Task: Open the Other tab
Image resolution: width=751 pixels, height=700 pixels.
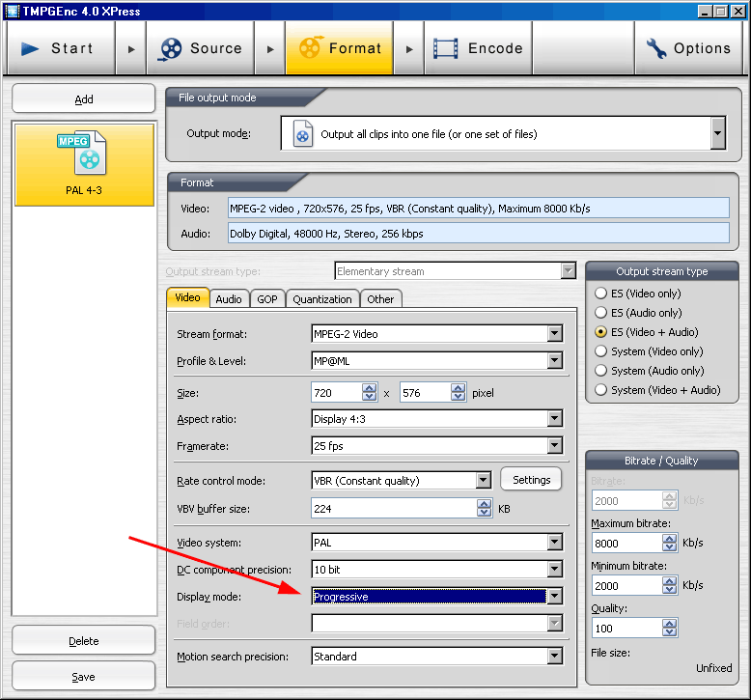Action: click(380, 299)
